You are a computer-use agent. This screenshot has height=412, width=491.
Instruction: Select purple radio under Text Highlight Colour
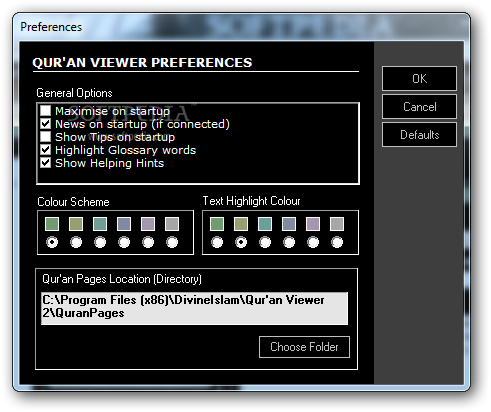313,242
